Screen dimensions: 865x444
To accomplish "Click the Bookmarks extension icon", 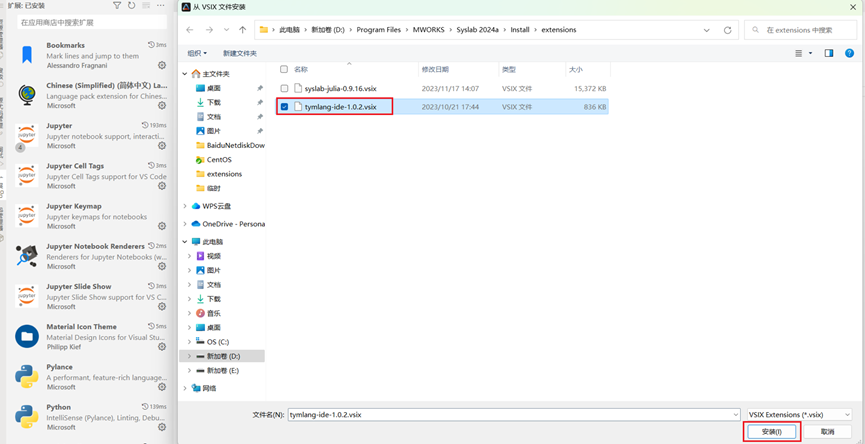I will click(x=26, y=55).
